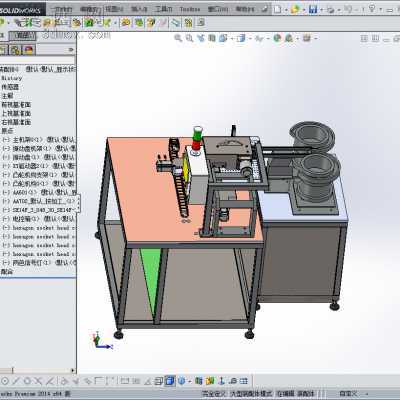Open dropdown arrow next to Open folder icon
400x400 pixels.
click(x=303, y=10)
